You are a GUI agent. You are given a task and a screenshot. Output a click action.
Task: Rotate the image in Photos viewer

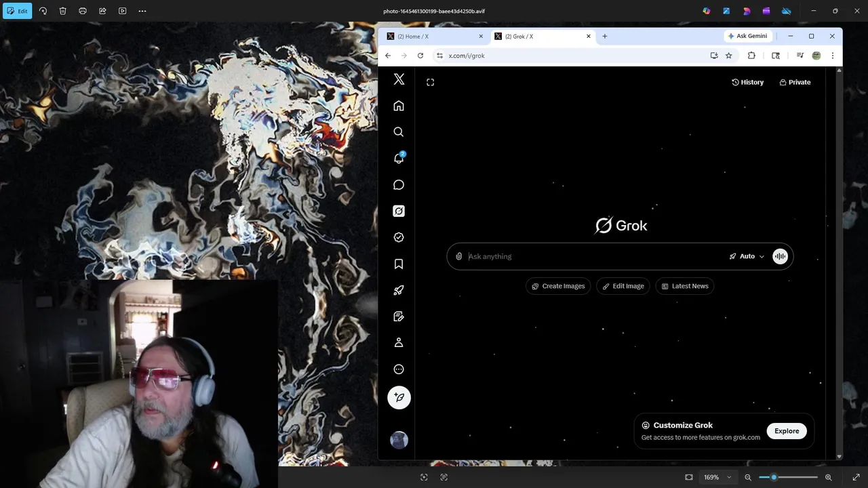(x=43, y=11)
